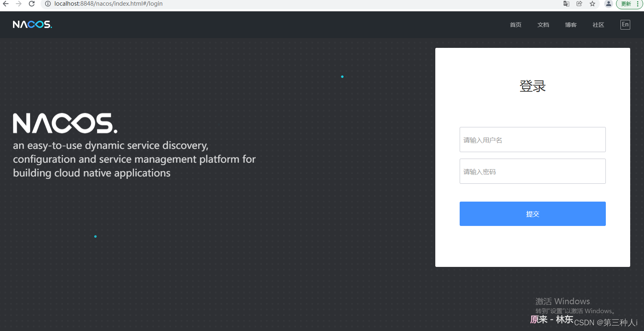Open the 文档 nav item
The width and height of the screenshot is (644, 331).
(543, 25)
